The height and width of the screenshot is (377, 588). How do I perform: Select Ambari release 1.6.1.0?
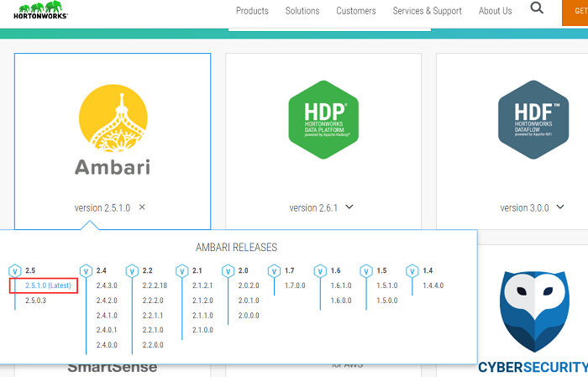341,285
